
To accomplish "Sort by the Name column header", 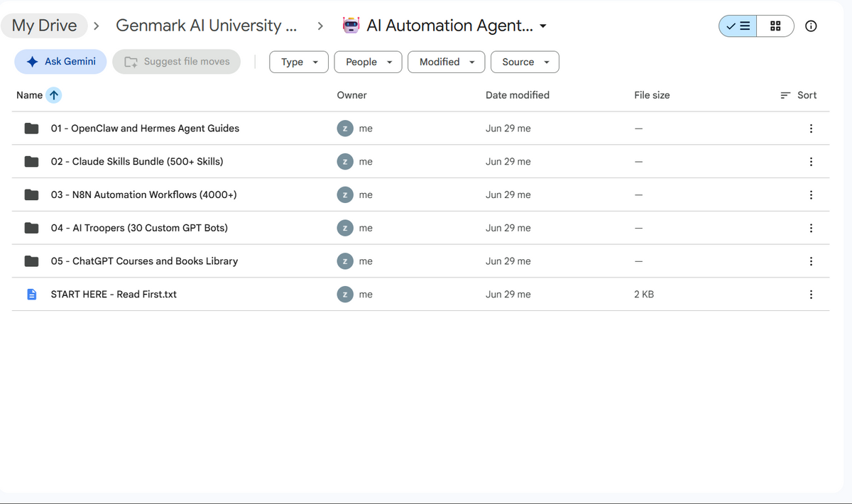I will (30, 95).
